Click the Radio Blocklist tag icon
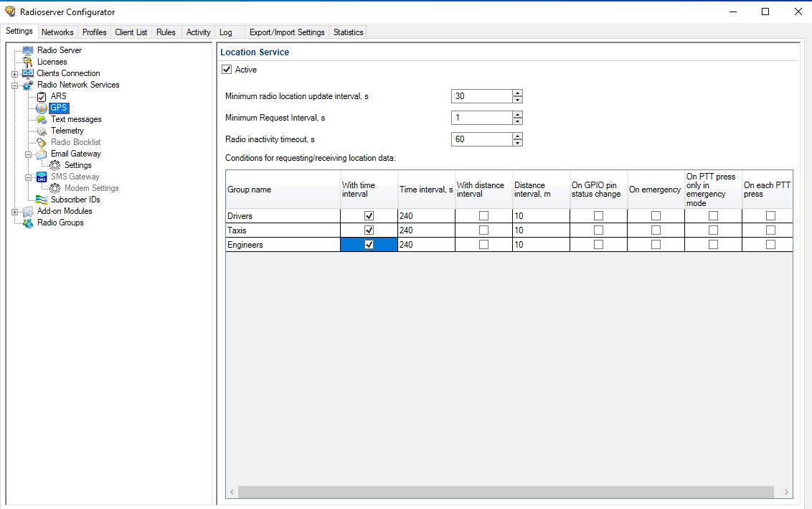Image resolution: width=812 pixels, height=509 pixels. pos(42,143)
